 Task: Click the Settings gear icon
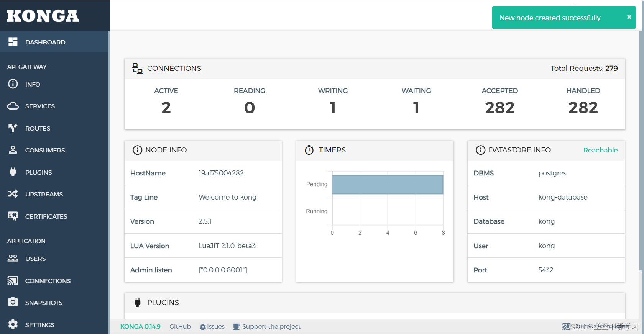(13, 324)
